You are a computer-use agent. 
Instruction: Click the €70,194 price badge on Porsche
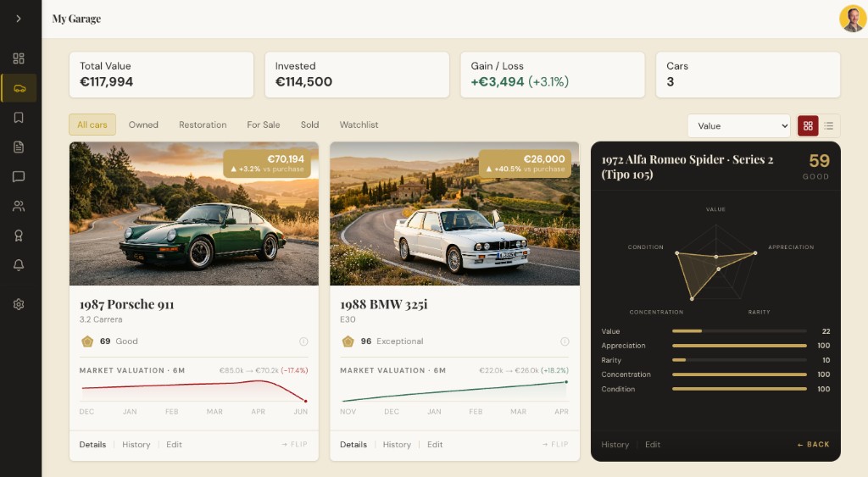tap(267, 164)
